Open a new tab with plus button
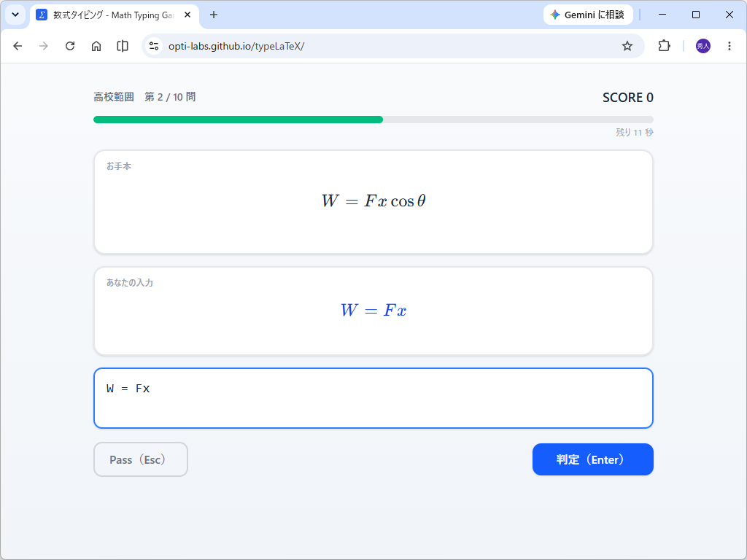Image resolution: width=747 pixels, height=560 pixels. coord(214,15)
